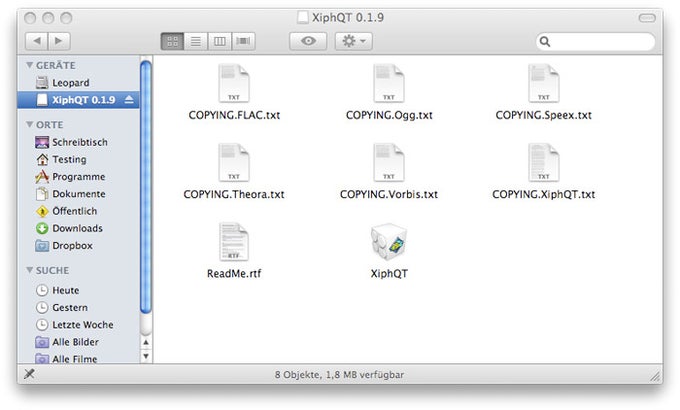The width and height of the screenshot is (680, 410).
Task: Click the toolbar hide pill button
Action: 647,18
